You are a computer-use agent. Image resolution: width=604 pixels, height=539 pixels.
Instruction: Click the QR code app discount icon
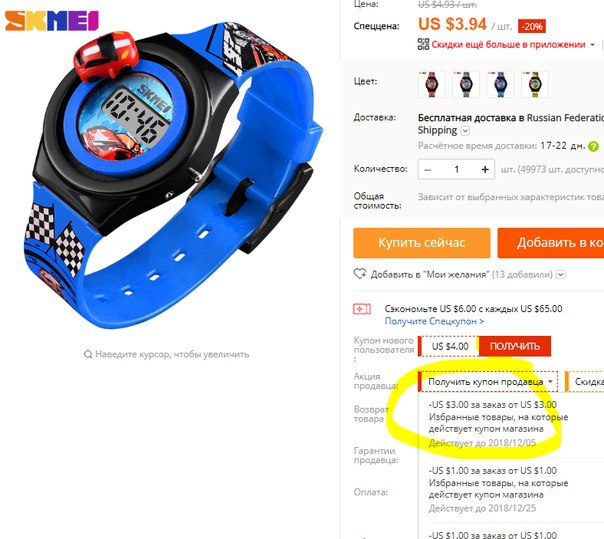(423, 44)
